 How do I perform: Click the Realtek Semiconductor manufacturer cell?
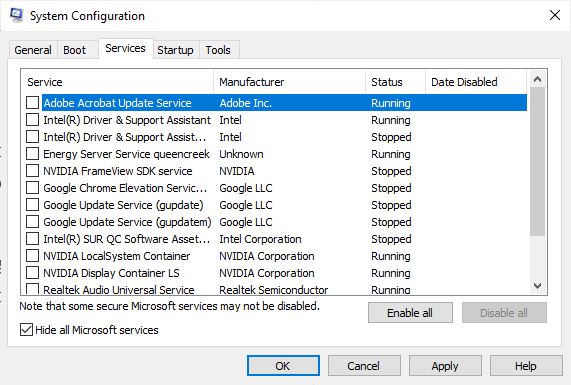point(273,290)
